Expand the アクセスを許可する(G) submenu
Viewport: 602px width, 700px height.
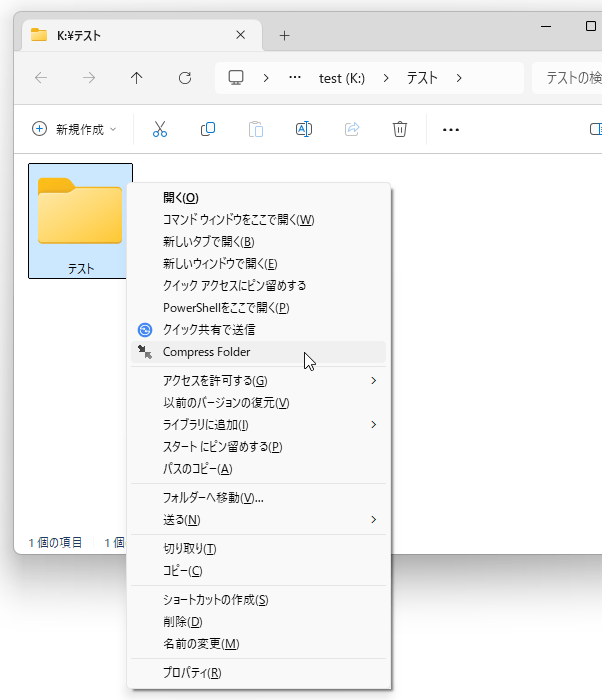tap(373, 381)
